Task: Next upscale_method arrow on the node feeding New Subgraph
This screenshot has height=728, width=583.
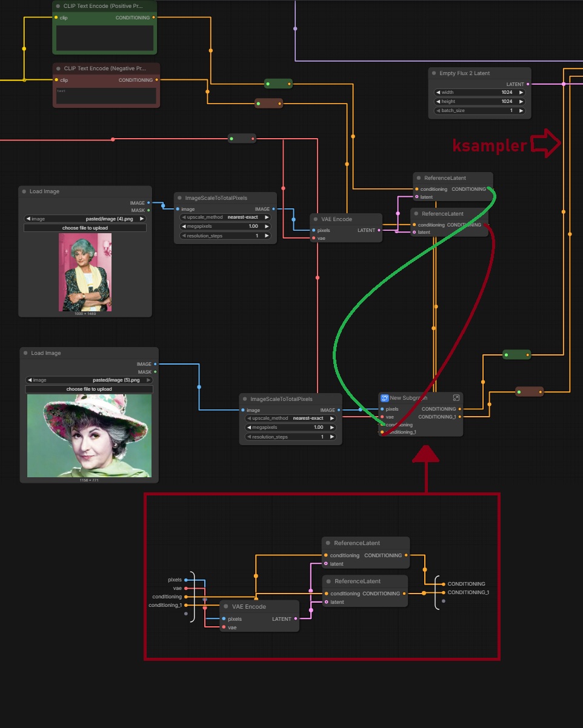Action: (332, 419)
